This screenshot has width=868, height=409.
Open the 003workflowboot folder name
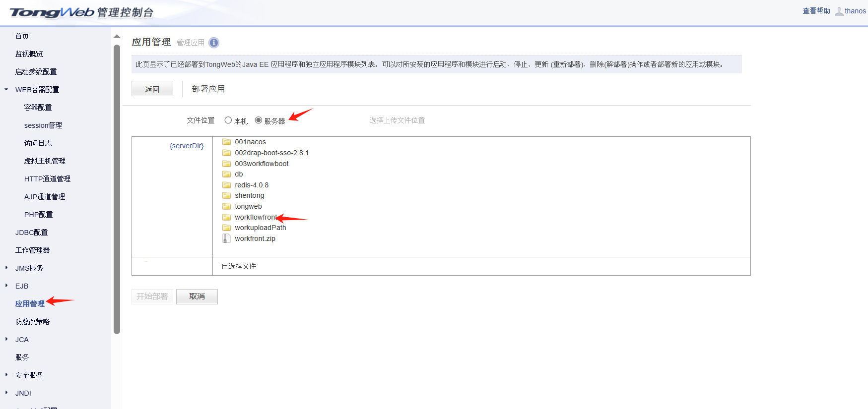[262, 164]
